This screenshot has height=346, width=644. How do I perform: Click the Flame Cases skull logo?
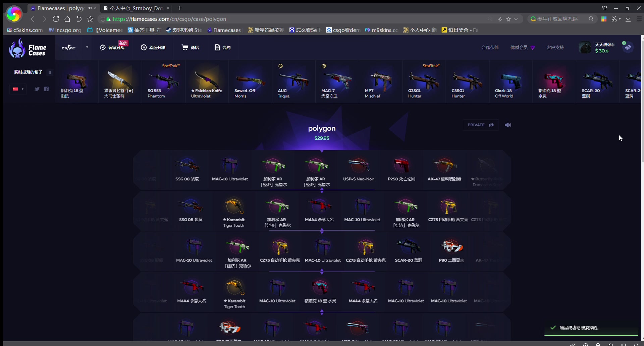click(27, 48)
